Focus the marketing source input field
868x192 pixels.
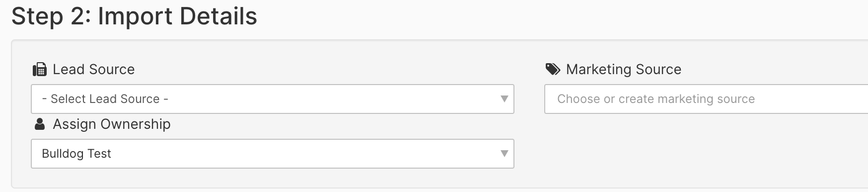pyautogui.click(x=706, y=99)
